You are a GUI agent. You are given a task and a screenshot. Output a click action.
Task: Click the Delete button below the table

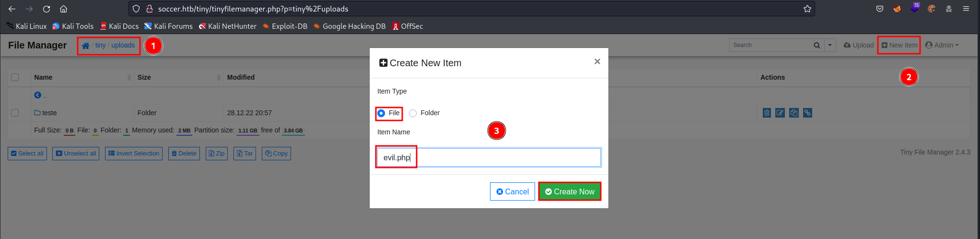pyautogui.click(x=184, y=154)
